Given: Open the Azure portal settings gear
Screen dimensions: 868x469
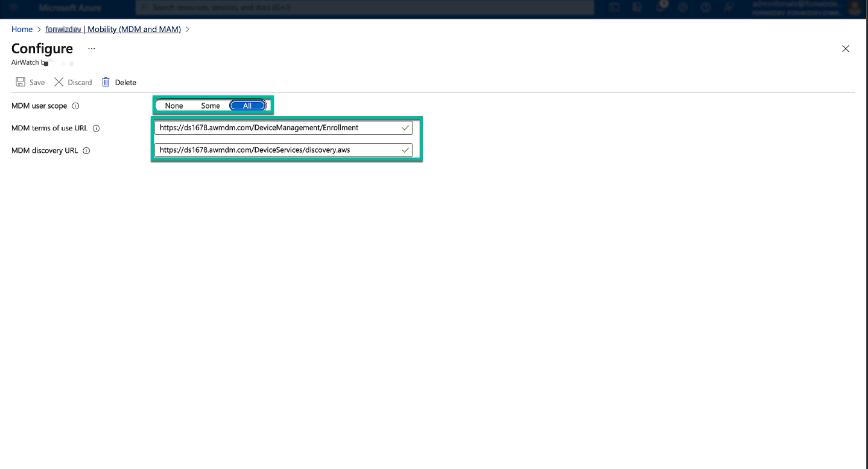Looking at the screenshot, I should click(683, 7).
